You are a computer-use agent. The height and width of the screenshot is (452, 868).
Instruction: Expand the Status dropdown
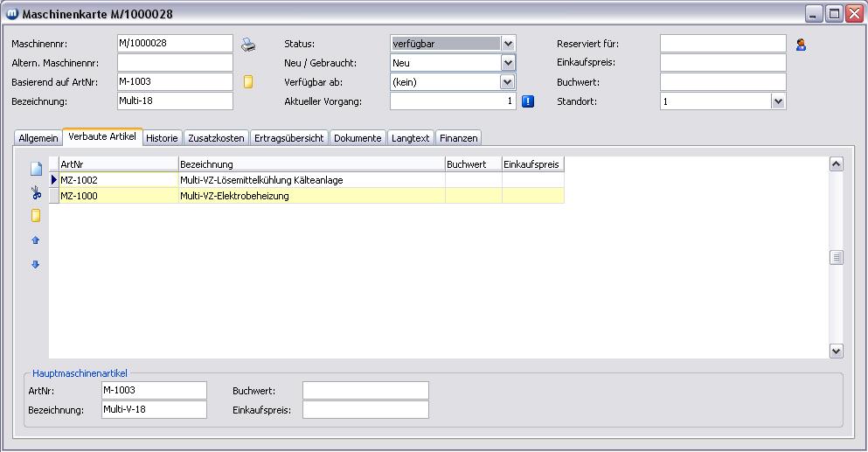[508, 44]
